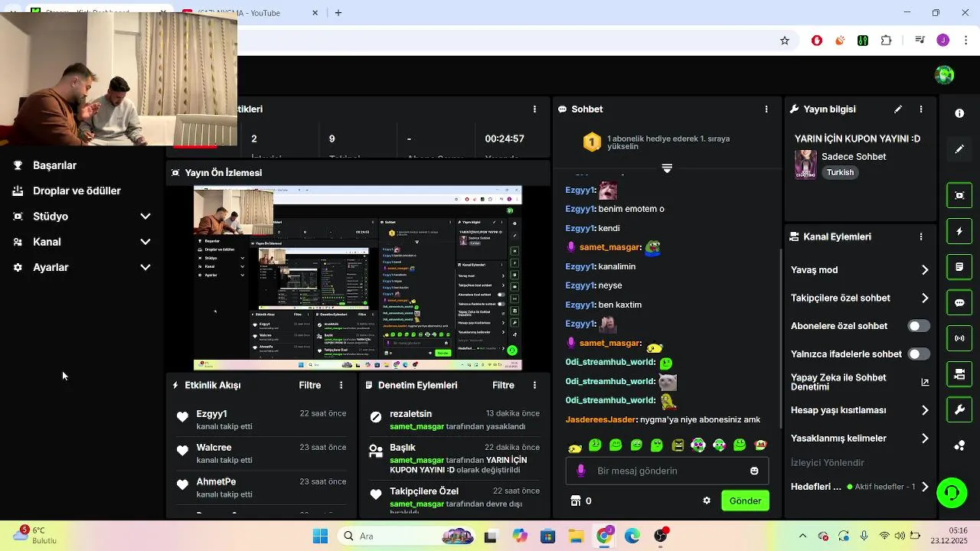Viewport: 980px width, 551px height.
Task: Toggle channel actions widget icon in right sidebar
Action: (959, 374)
